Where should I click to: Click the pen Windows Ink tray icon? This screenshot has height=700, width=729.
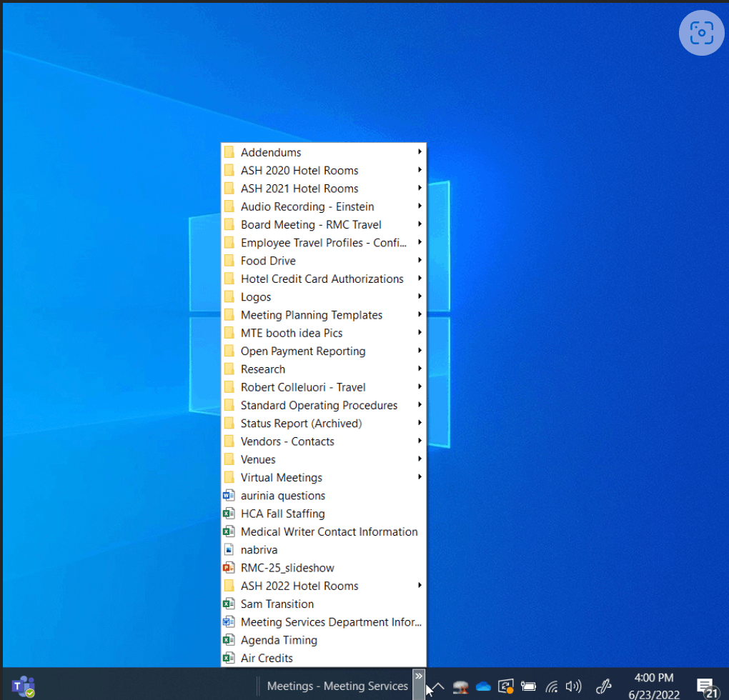click(x=604, y=686)
